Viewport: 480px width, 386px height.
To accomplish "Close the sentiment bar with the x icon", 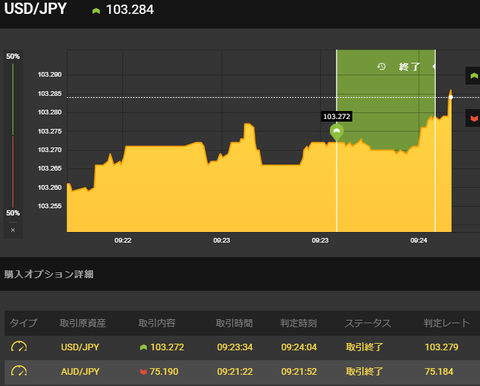I will 13,230.
